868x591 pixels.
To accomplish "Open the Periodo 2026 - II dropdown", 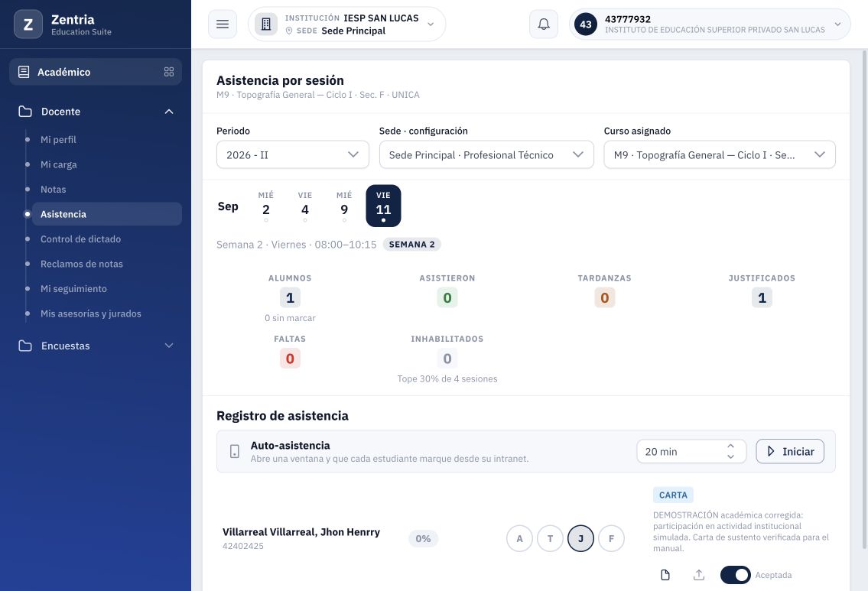I will [x=293, y=155].
